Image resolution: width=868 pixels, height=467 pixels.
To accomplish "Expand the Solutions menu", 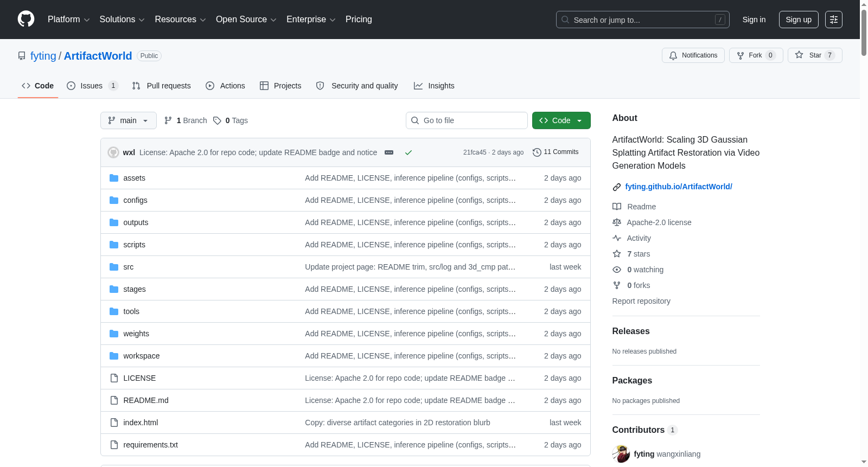I will tap(122, 20).
